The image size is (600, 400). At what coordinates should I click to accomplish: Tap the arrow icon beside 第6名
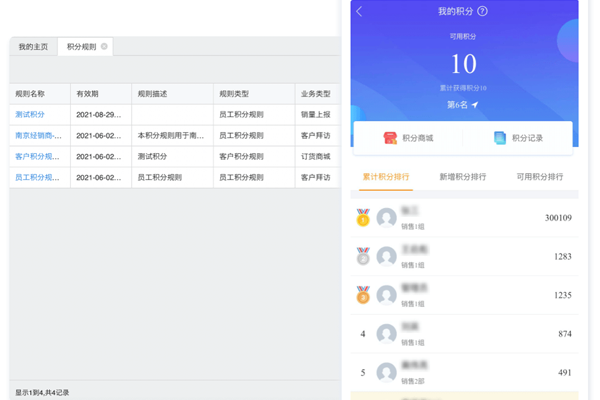click(476, 104)
